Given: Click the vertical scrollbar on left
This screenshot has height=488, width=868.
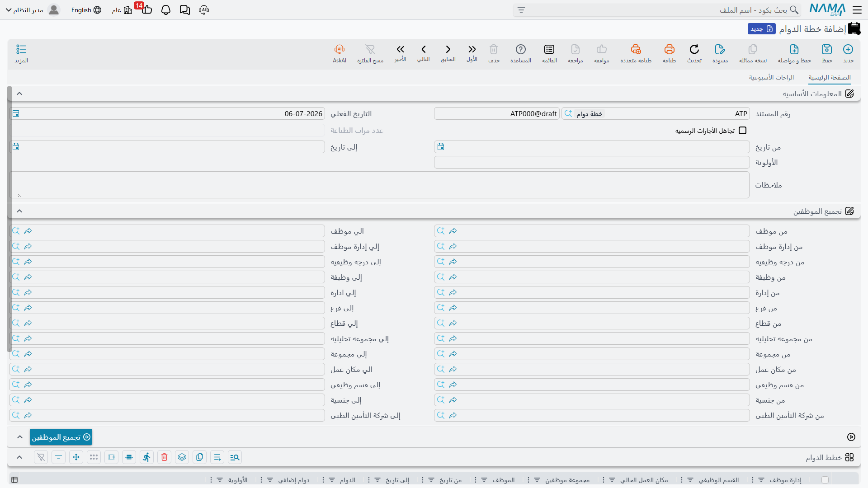Looking at the screenshot, I should coord(9,219).
